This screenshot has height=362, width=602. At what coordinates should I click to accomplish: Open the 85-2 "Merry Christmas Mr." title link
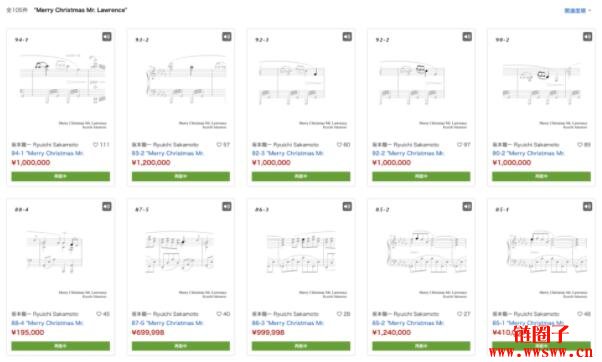[x=408, y=323]
